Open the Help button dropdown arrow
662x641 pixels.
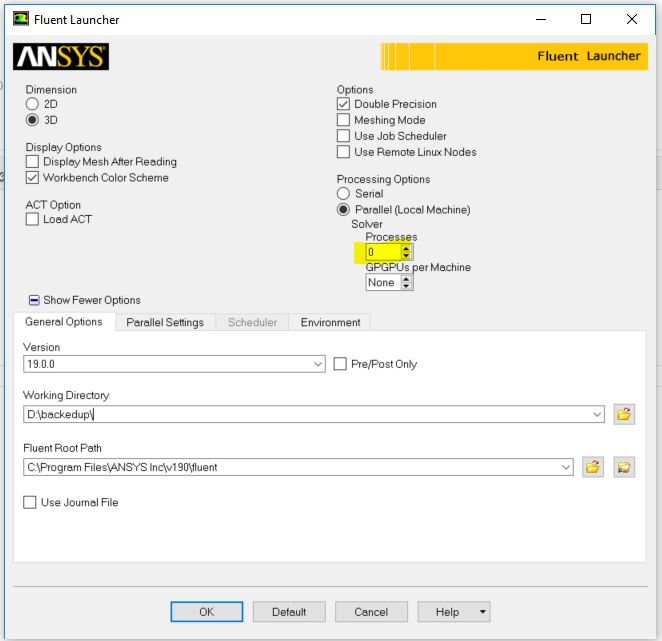pos(483,612)
